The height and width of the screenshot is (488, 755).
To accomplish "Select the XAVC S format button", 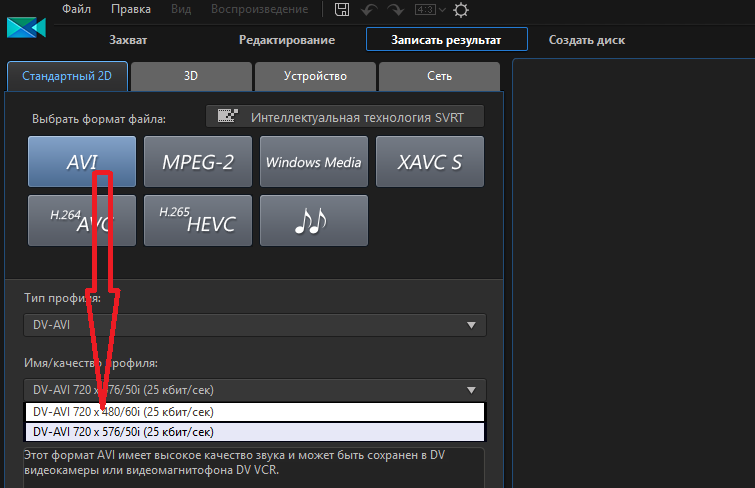I will (430, 162).
